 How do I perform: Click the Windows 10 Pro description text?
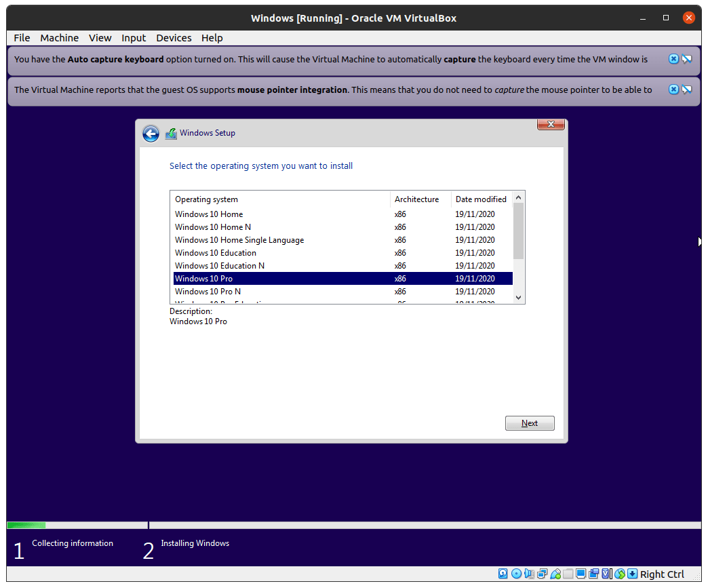click(x=198, y=321)
